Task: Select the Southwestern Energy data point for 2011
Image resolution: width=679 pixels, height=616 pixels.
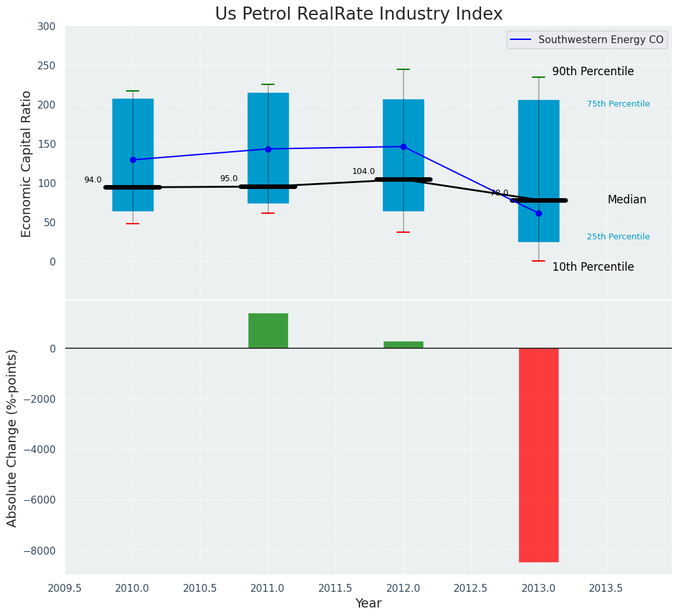Action: tap(268, 149)
